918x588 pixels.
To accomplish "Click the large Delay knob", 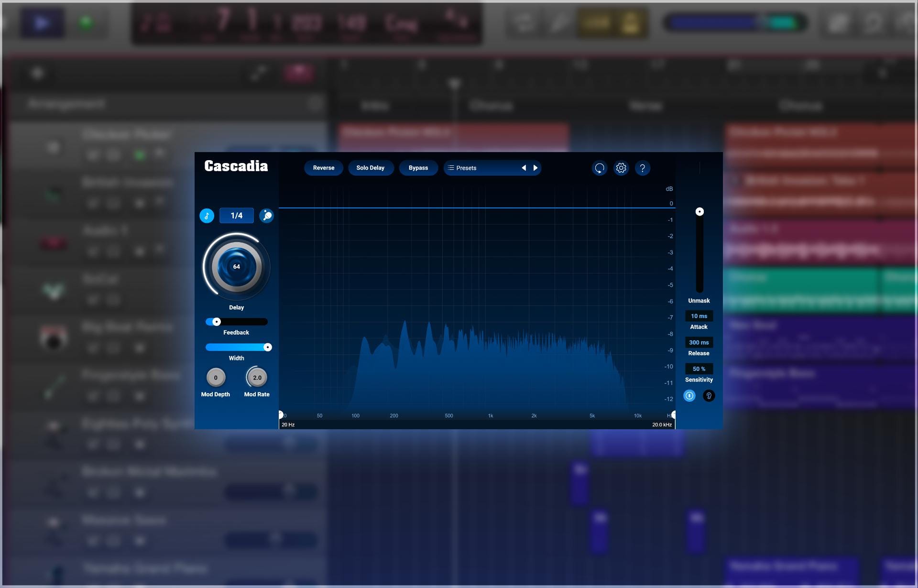I will tap(236, 266).
